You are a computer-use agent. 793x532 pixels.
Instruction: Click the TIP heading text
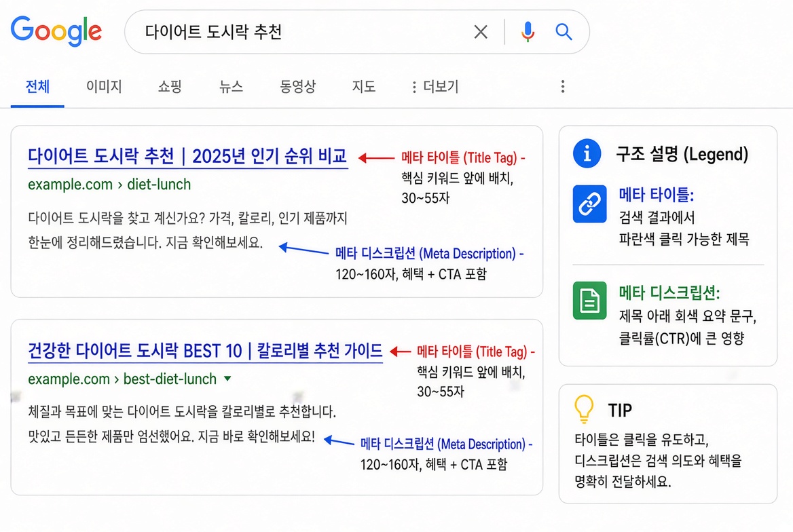619,410
